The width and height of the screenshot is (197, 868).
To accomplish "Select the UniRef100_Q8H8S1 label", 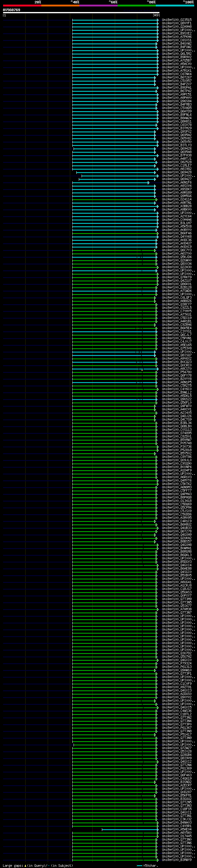I will coord(176,122).
